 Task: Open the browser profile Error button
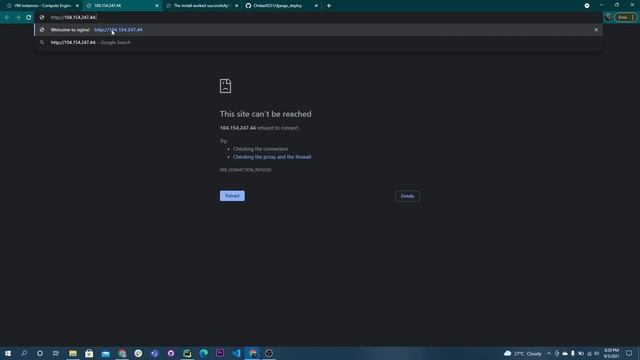pyautogui.click(x=622, y=18)
